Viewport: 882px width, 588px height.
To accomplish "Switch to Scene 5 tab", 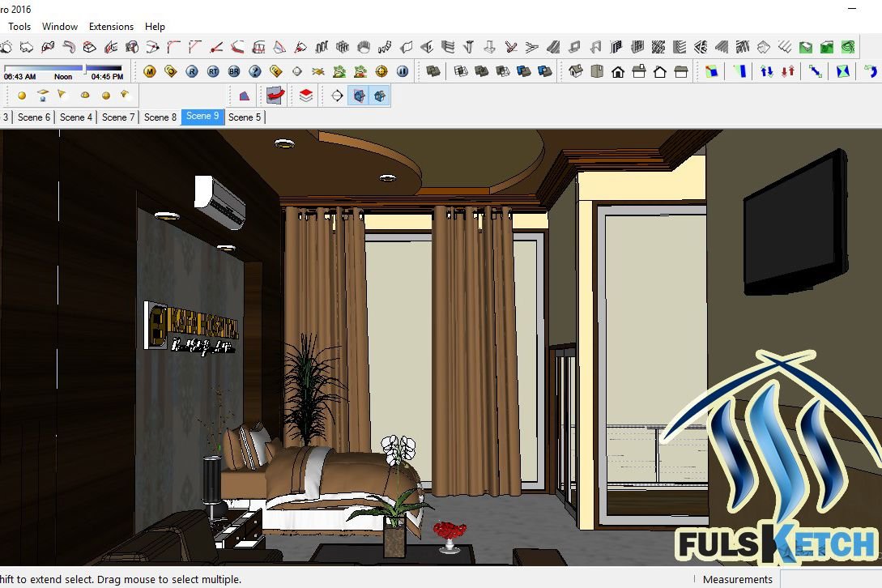I will (245, 117).
